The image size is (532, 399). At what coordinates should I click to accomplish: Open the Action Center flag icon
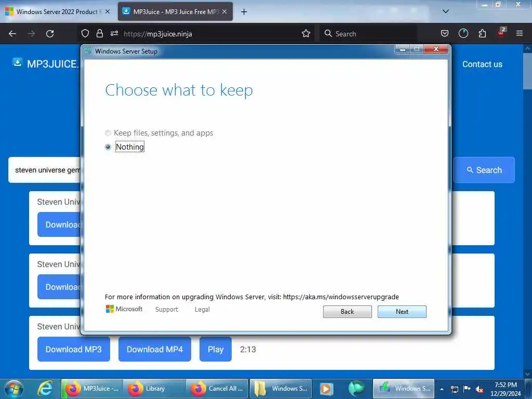pos(467,389)
